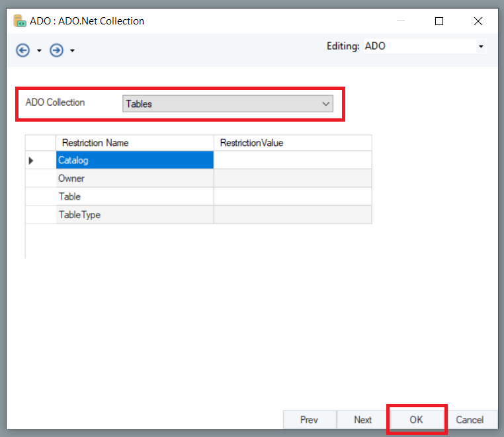The image size is (504, 437).
Task: Click the RestrictionValue cell for TableType
Action: pyautogui.click(x=292, y=215)
